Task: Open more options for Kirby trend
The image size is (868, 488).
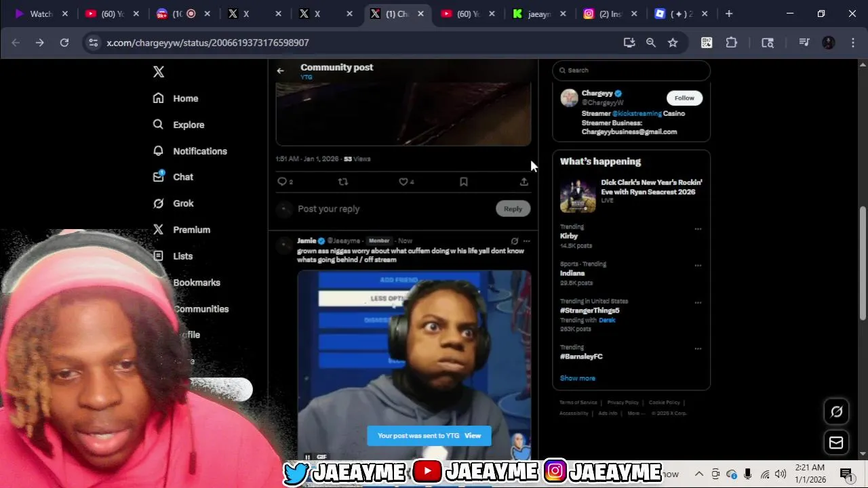Action: [x=698, y=229]
